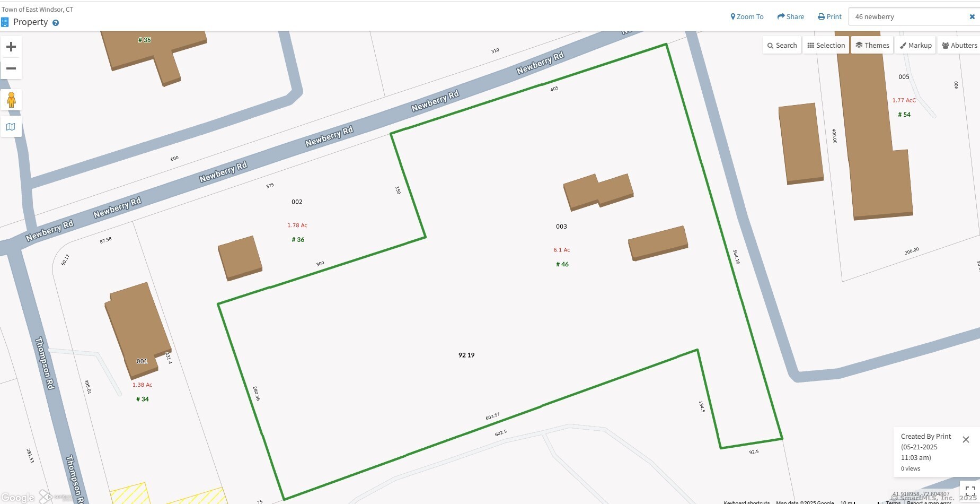Close the Created By Print popup
The height and width of the screenshot is (504, 980).
pyautogui.click(x=966, y=439)
